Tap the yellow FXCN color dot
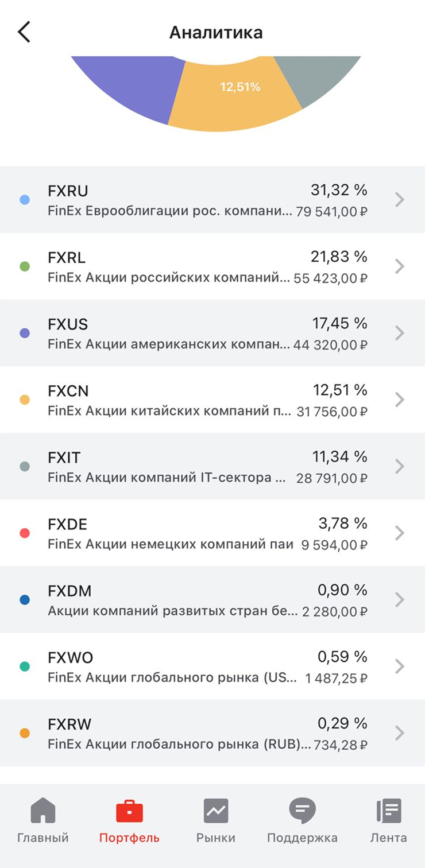Viewport: 425px width, 868px height. tap(25, 400)
